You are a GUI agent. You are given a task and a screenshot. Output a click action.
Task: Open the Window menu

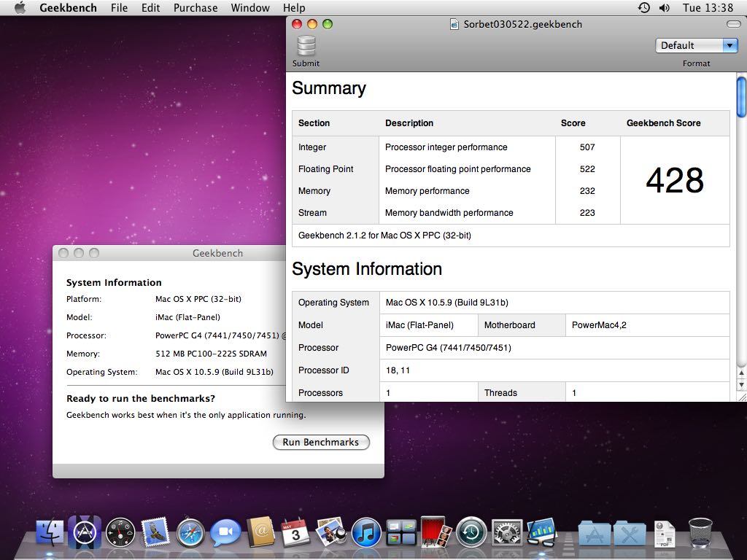click(x=250, y=7)
